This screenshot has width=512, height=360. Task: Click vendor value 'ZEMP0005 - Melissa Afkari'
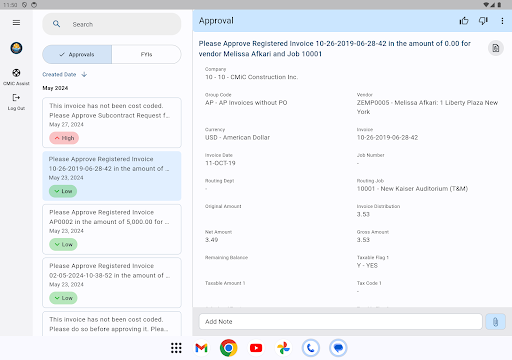427,107
